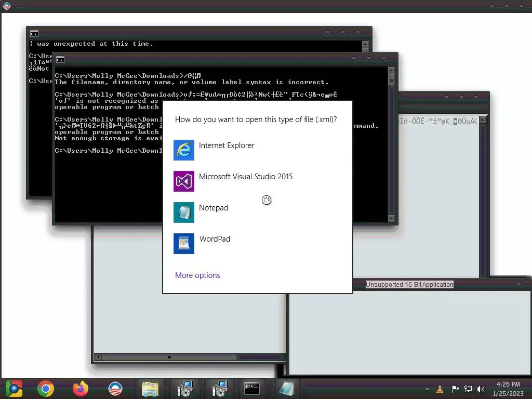Click the 'The filename, directory name' error line
The image size is (532, 399).
[x=192, y=82]
